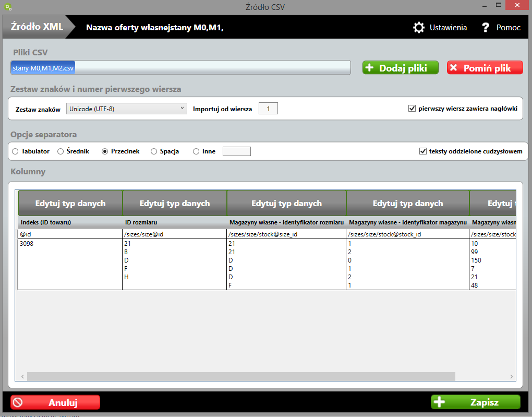Click the horizontal scrollbar right arrow
The height and width of the screenshot is (417, 532).
click(x=512, y=376)
